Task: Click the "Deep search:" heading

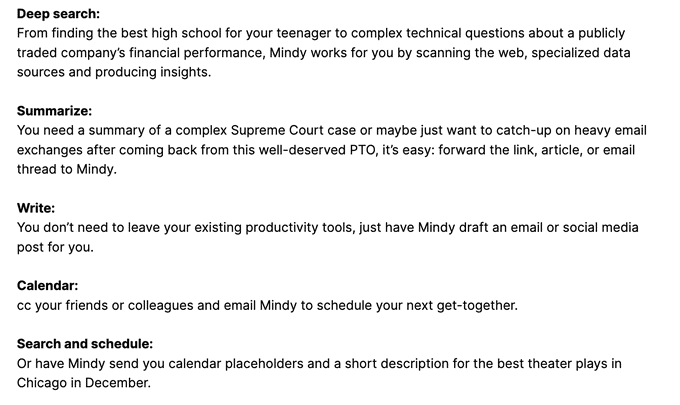Action: click(58, 14)
